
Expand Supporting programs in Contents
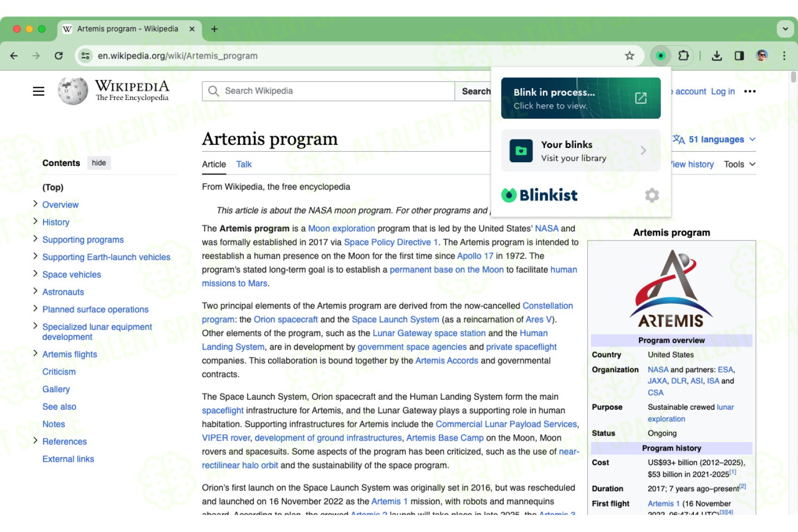click(x=35, y=239)
